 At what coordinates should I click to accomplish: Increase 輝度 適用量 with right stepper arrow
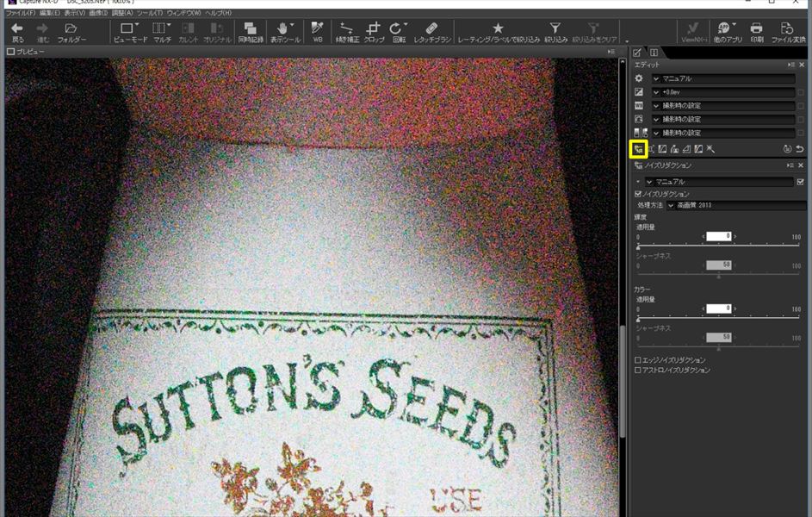tap(735, 236)
